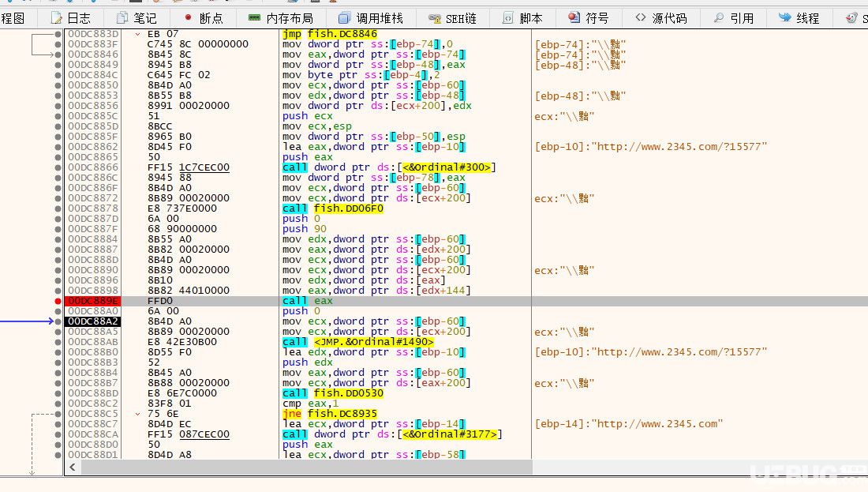Screen dimensions: 868x492
Task: Click the '[ebp-14]:"http://www.2345.com"' comment
Action: click(x=629, y=424)
